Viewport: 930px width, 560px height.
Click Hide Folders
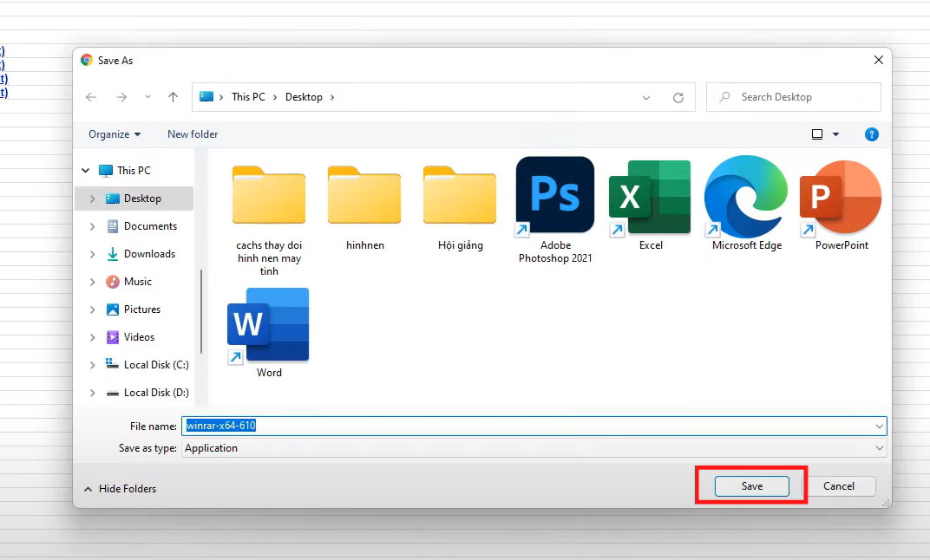121,489
